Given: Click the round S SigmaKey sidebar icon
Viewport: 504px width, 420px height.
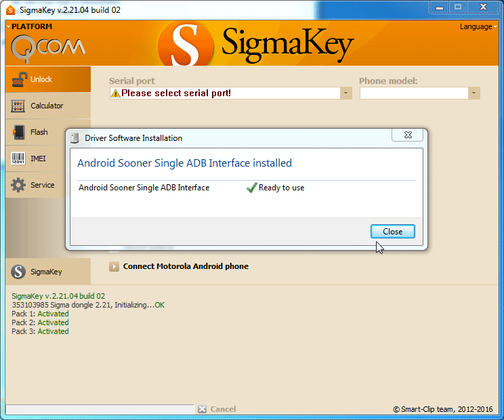Looking at the screenshot, I should 18,272.
